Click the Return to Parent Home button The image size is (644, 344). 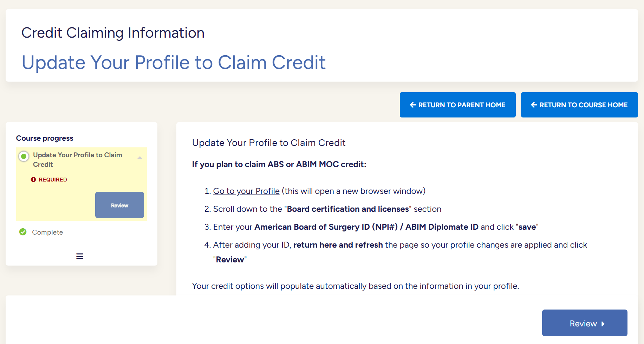click(457, 105)
